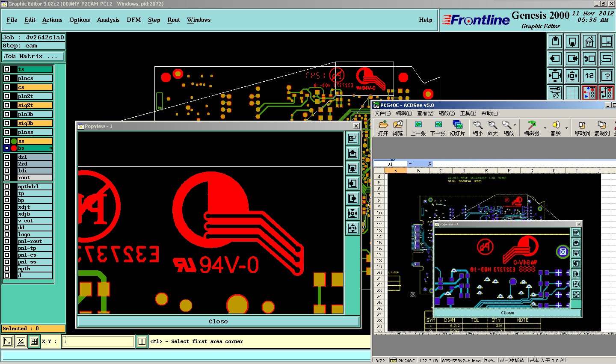Screen dimensions: 616x364
Task: Click Popview zoom out icon
Action: tap(352, 228)
